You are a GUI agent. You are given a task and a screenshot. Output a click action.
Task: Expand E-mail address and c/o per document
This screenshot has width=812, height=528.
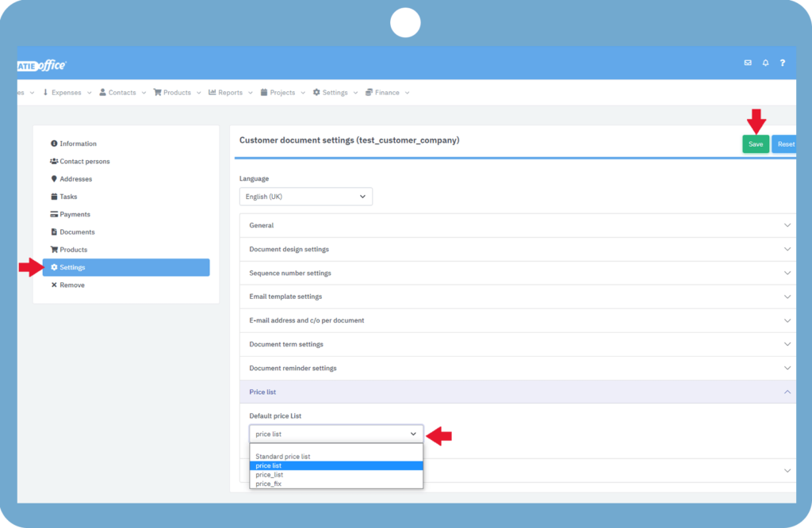coord(517,320)
